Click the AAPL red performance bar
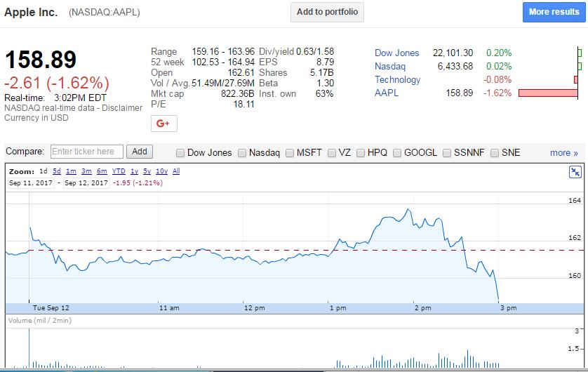This screenshot has height=372, width=588. [x=548, y=93]
